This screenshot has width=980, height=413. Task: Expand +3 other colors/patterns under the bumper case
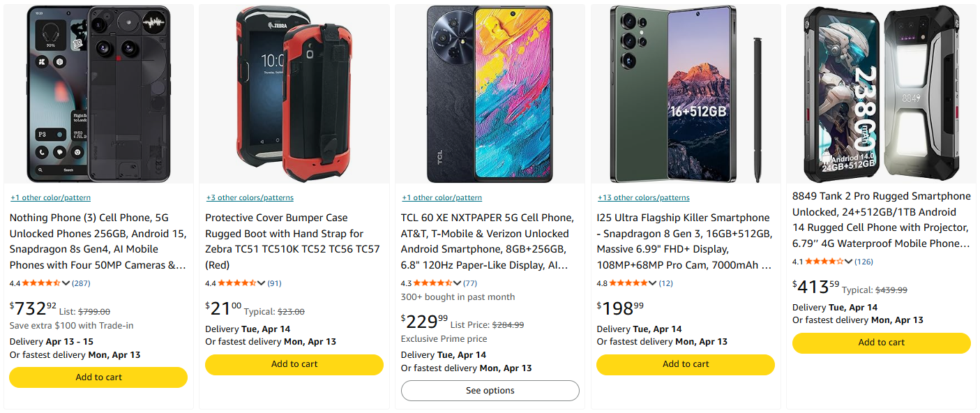(x=250, y=197)
